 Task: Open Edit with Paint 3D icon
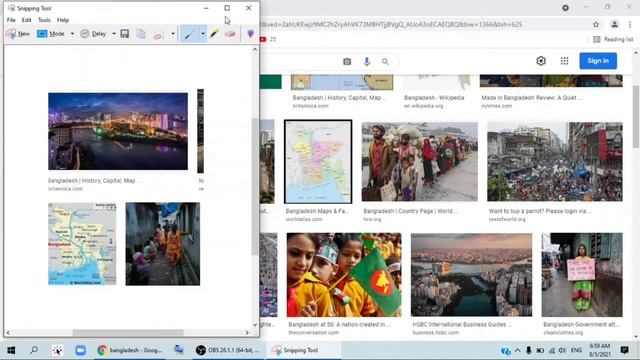pos(251,34)
